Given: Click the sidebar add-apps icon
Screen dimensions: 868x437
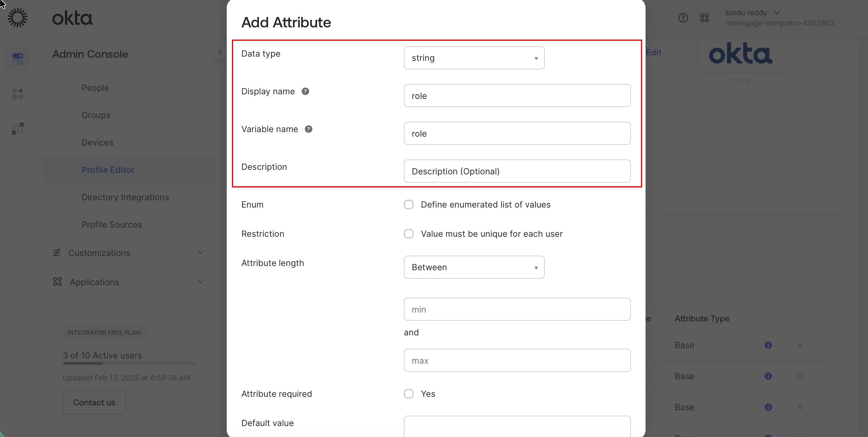Looking at the screenshot, I should 18,94.
